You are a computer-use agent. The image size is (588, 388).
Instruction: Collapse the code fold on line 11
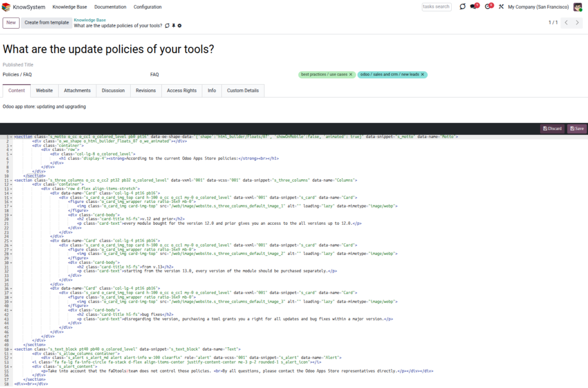point(11,180)
